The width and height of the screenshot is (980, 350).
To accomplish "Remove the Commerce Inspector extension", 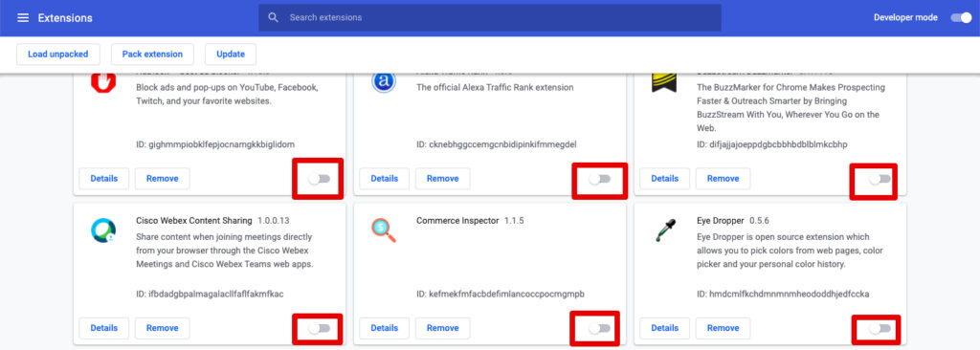I will point(442,327).
